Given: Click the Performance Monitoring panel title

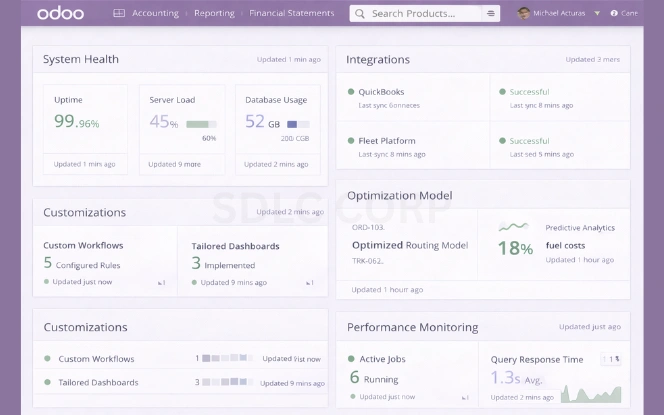Looking at the screenshot, I should coord(412,327).
